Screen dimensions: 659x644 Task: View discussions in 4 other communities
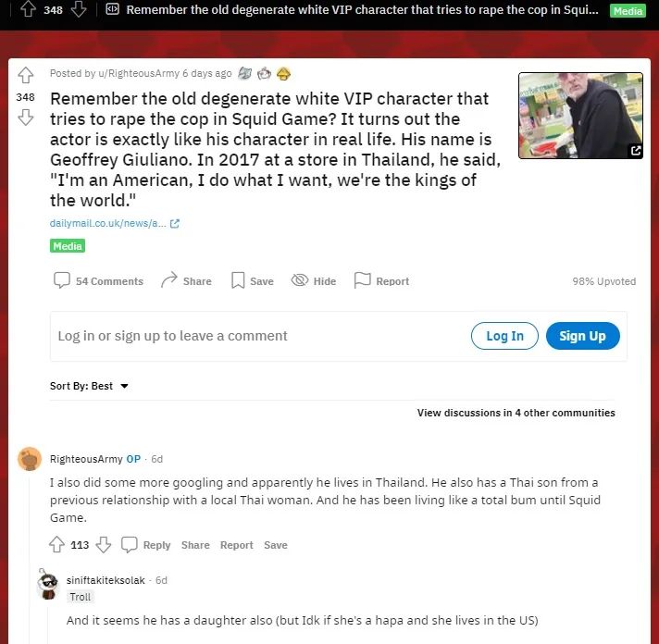(516, 413)
